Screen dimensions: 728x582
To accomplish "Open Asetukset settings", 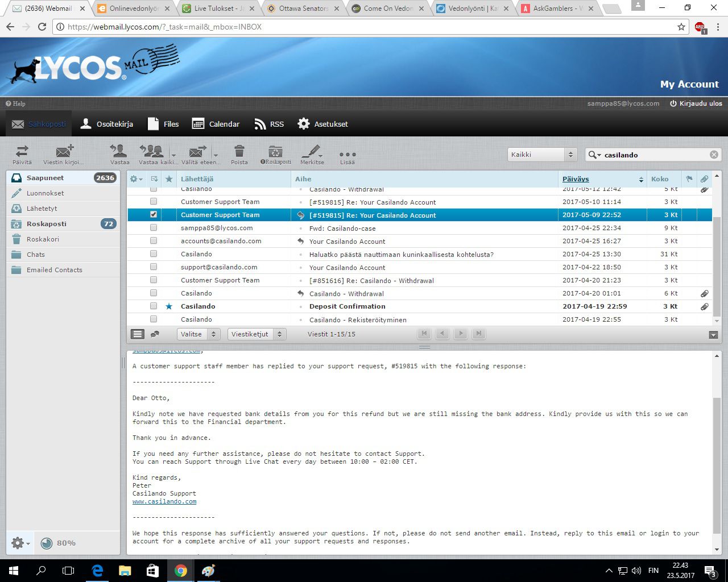I will [x=323, y=124].
